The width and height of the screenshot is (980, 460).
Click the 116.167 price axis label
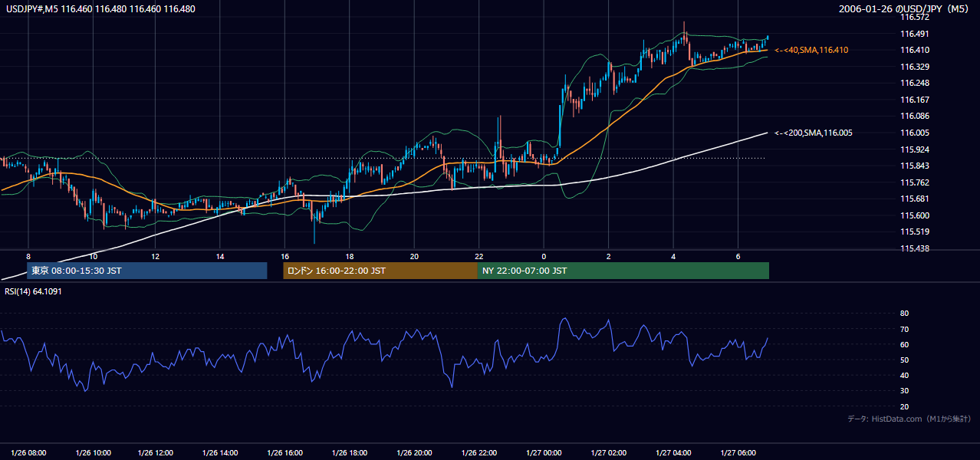913,100
